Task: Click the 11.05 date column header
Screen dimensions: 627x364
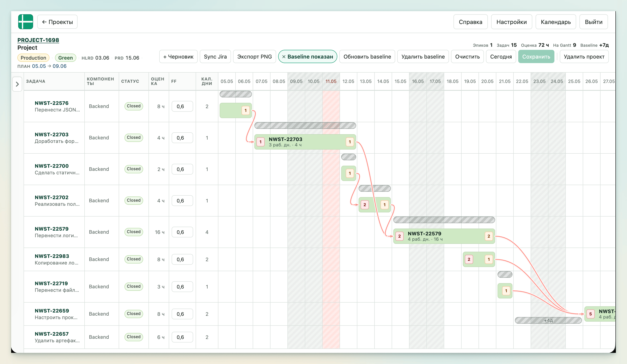Action: pyautogui.click(x=331, y=81)
